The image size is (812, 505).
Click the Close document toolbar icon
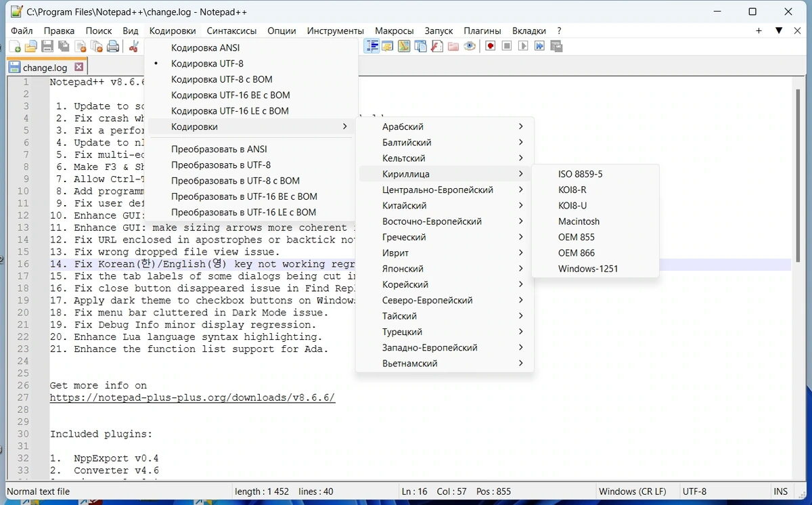click(x=81, y=47)
